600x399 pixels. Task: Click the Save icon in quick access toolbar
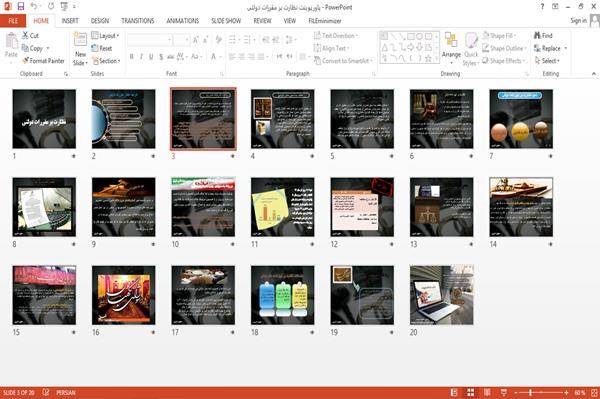pyautogui.click(x=21, y=7)
